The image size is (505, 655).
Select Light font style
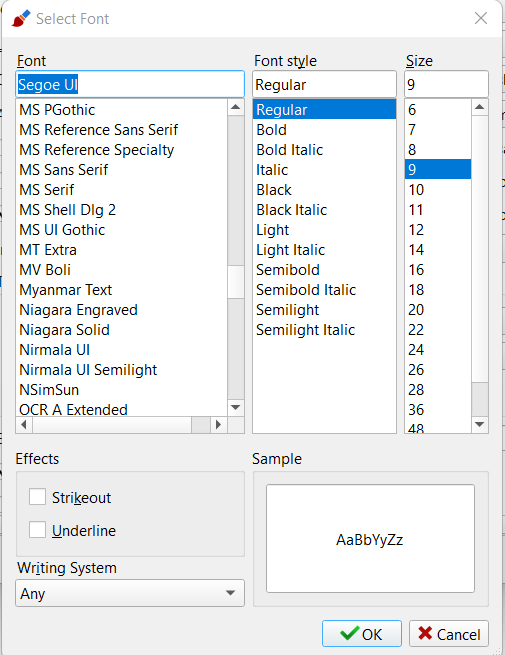pyautogui.click(x=325, y=230)
